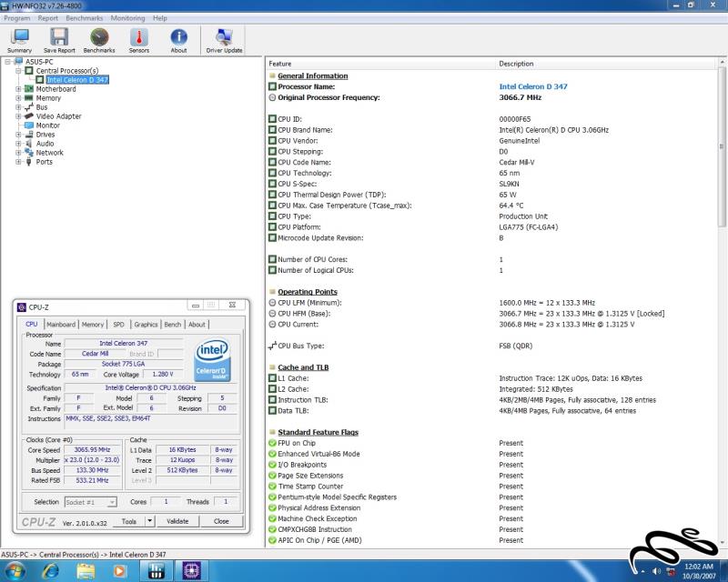This screenshot has width=728, height=582.
Task: Click the Description column header
Action: (606, 64)
